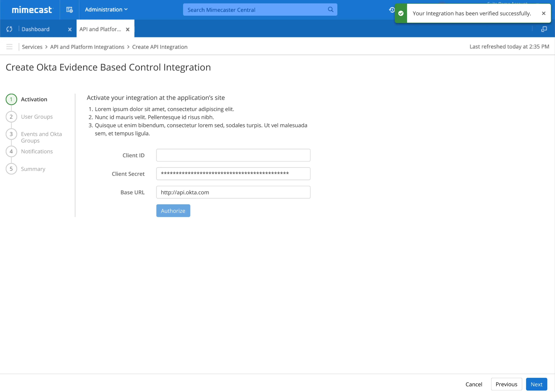Open the hamburger navigation menu

[x=9, y=47]
